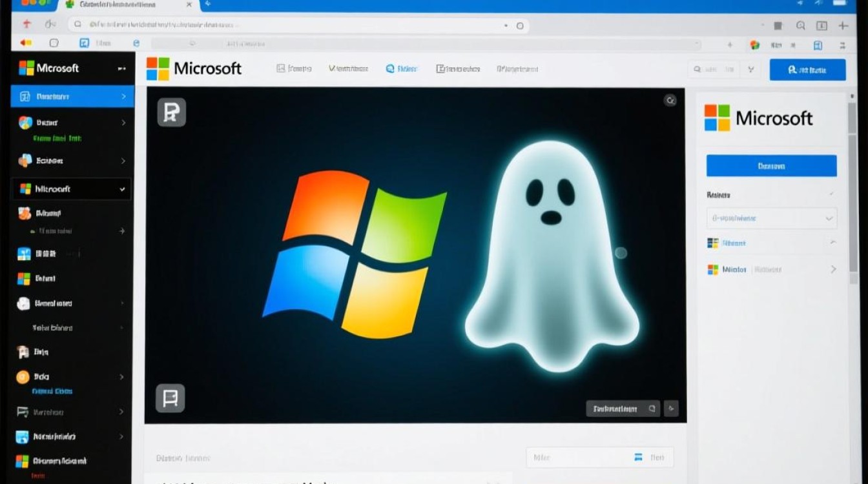This screenshot has width=868, height=484.
Task: Click the square icon at image top-left corner
Action: coord(171,112)
